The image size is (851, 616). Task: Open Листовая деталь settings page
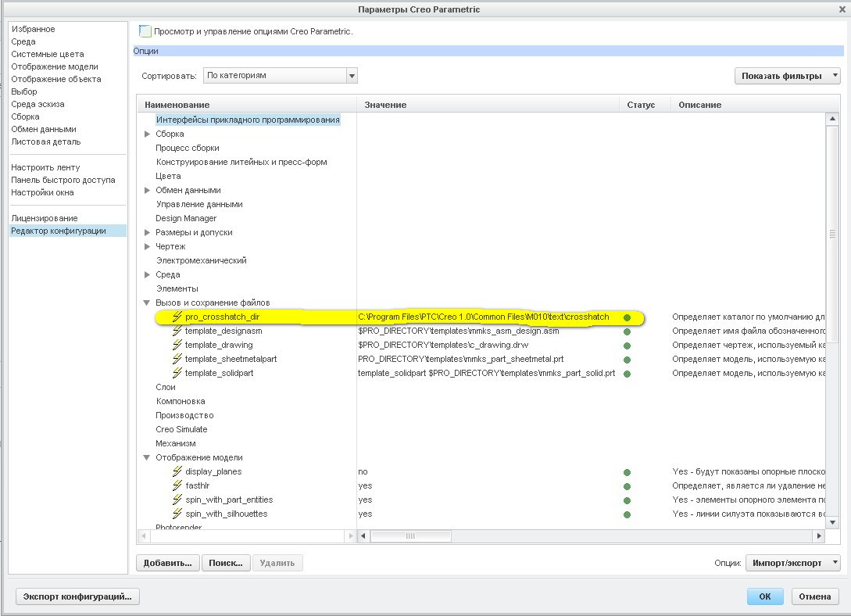click(45, 141)
